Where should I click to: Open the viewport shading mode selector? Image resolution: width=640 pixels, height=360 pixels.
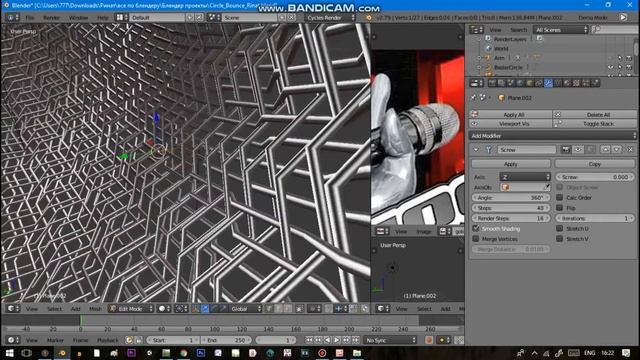coord(164,309)
